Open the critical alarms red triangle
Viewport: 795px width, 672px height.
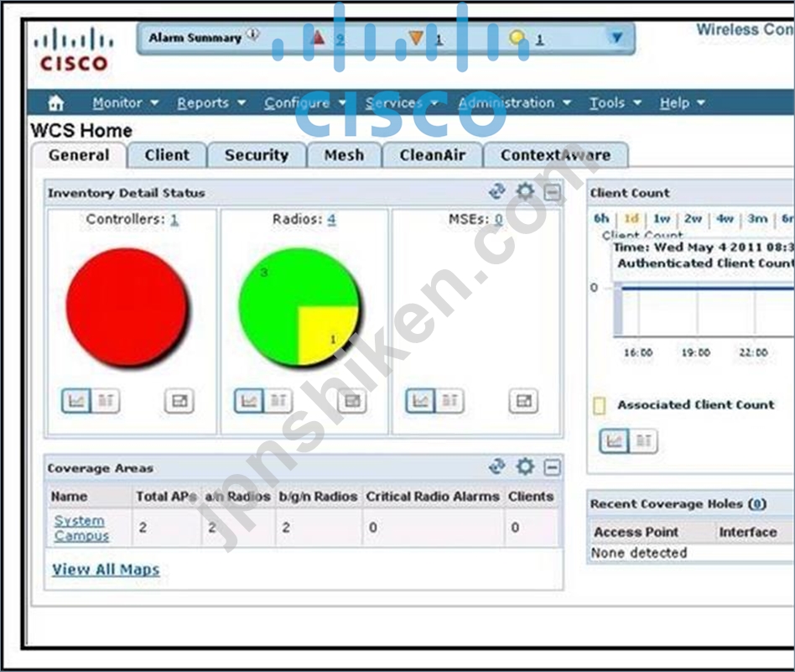(318, 38)
